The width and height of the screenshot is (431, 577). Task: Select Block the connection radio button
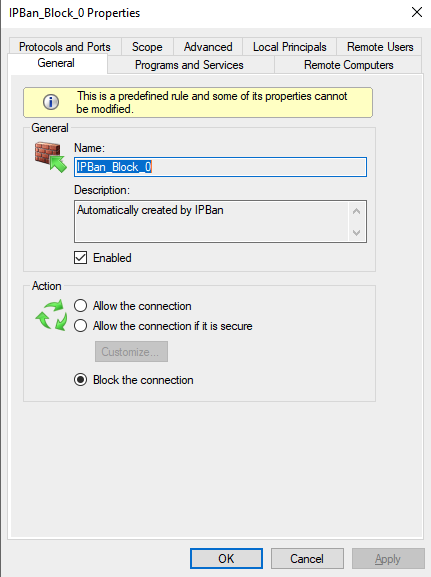click(81, 380)
